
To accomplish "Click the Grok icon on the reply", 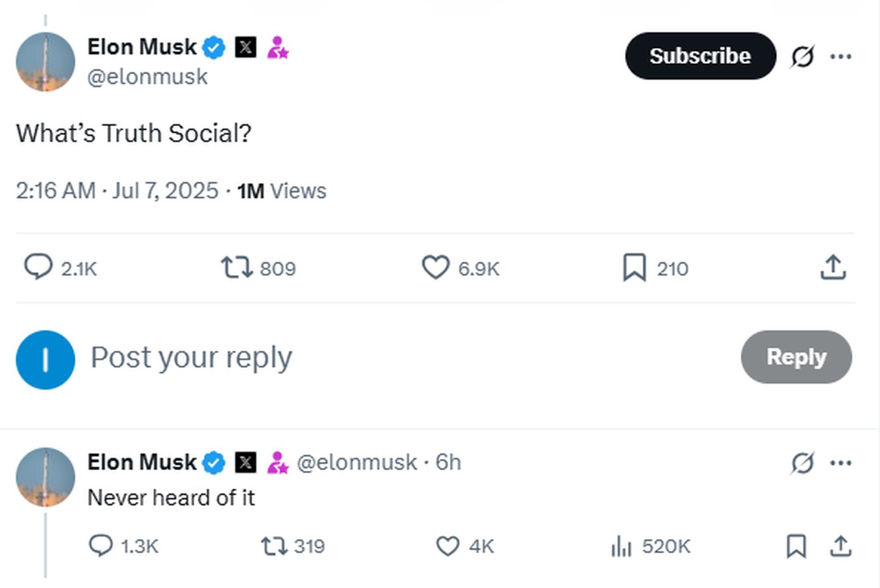I will click(x=802, y=463).
